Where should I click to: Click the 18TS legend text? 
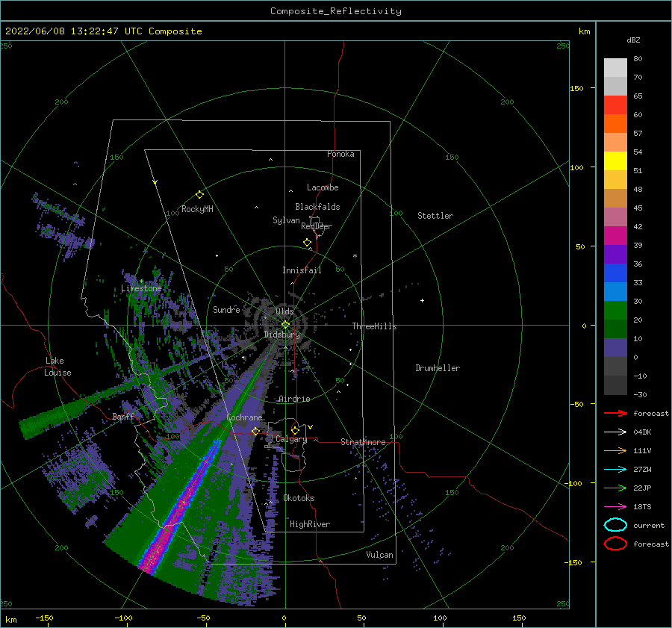click(642, 507)
